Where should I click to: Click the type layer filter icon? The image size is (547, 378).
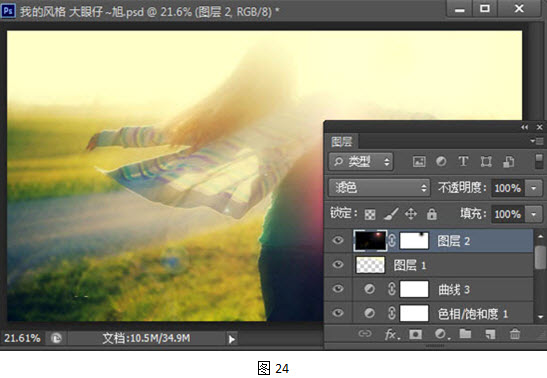click(463, 161)
